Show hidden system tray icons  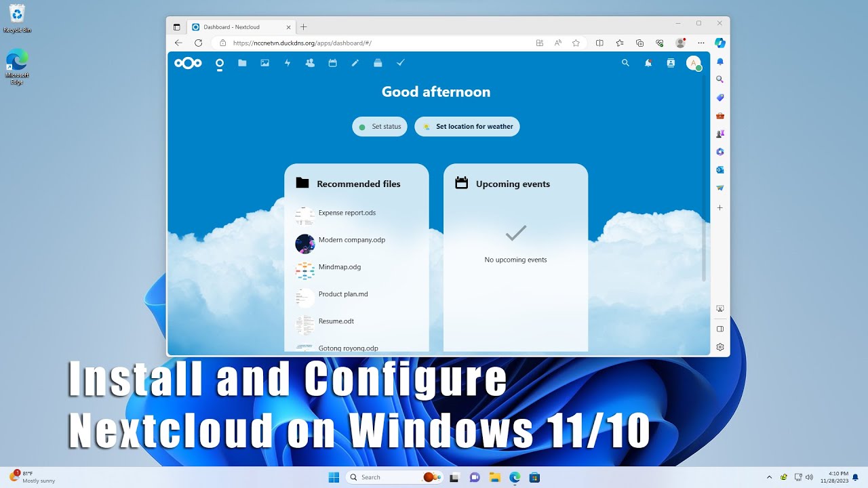(769, 477)
